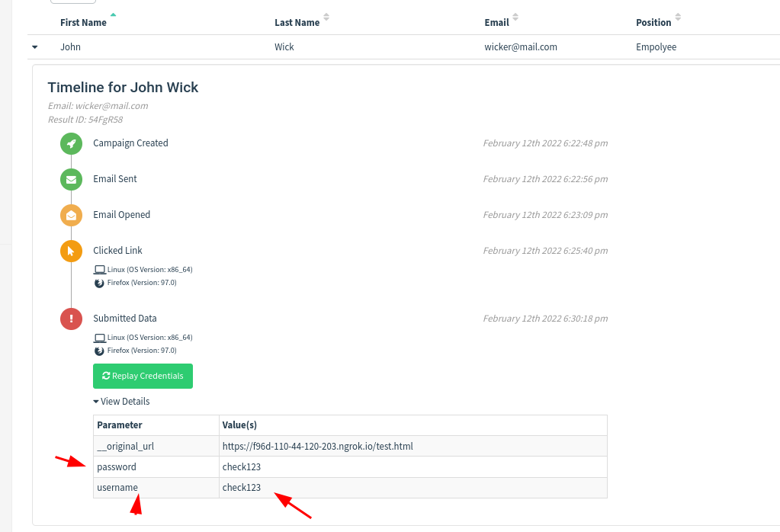The image size is (780, 532).
Task: Click the Campaign Created rocket icon
Action: pos(71,144)
